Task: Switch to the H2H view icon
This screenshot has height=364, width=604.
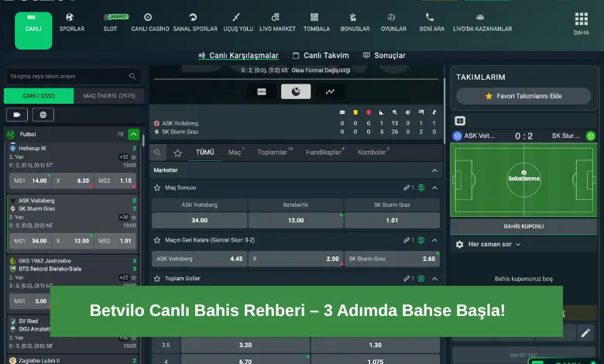Action: 262,91
